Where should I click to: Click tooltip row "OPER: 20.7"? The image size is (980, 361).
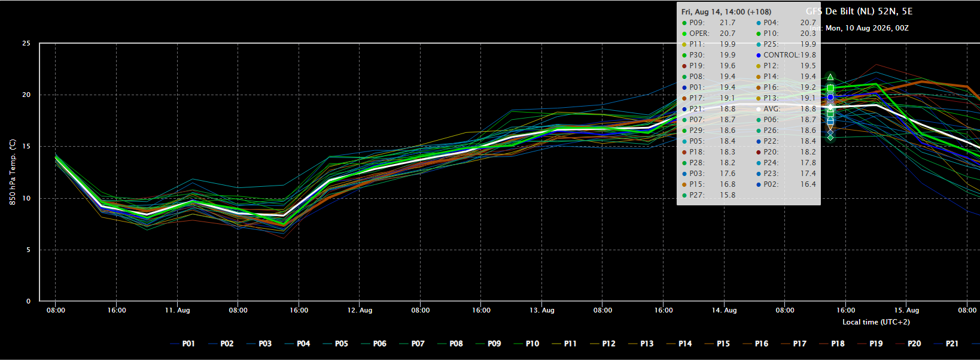click(709, 34)
